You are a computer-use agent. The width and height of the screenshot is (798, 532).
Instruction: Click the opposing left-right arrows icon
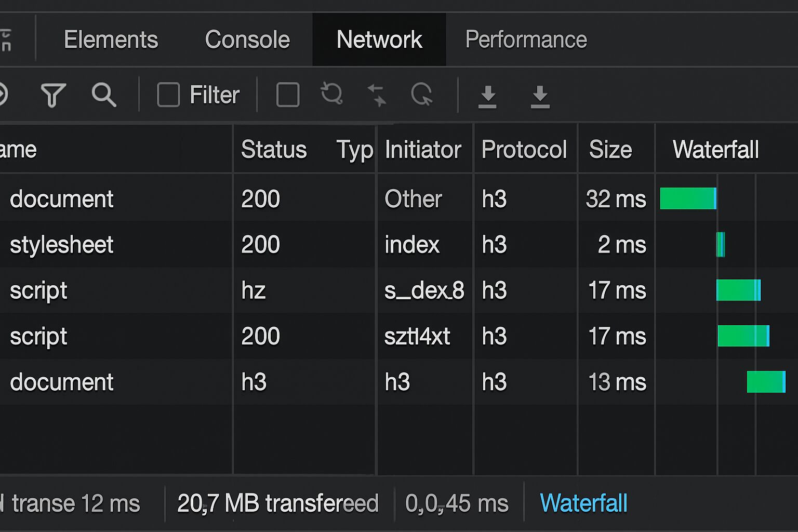(377, 95)
